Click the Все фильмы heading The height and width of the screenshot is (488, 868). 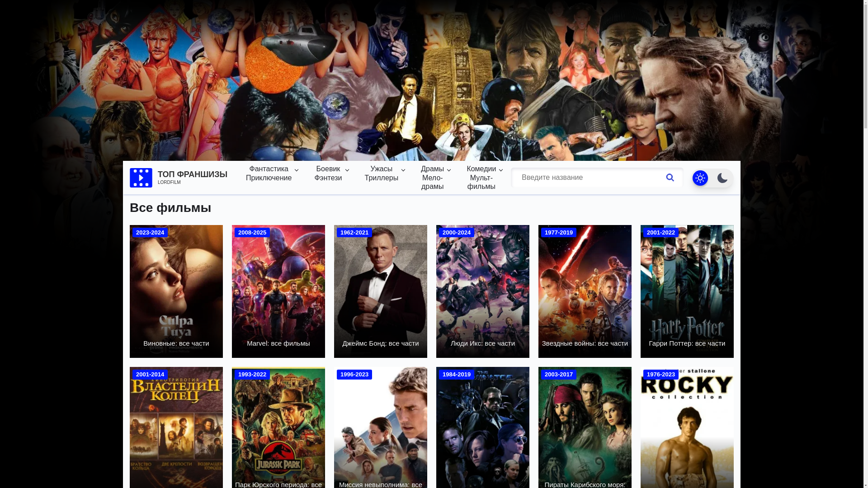pos(170,208)
